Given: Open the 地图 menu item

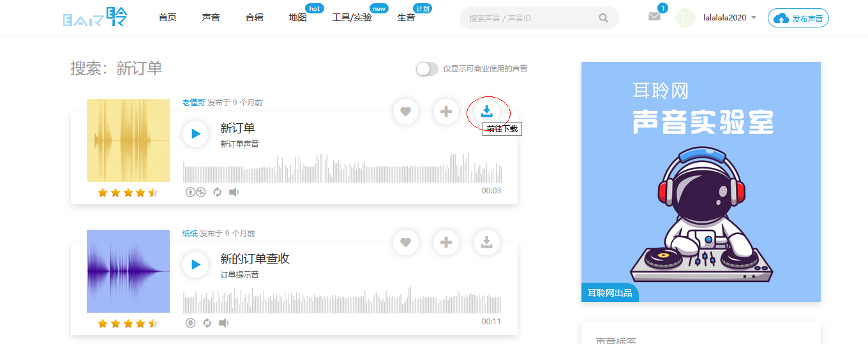Looking at the screenshot, I should 297,18.
